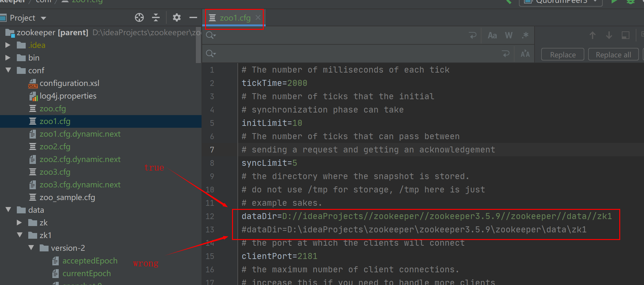Collapse the conf folder
The image size is (644, 285).
8,70
